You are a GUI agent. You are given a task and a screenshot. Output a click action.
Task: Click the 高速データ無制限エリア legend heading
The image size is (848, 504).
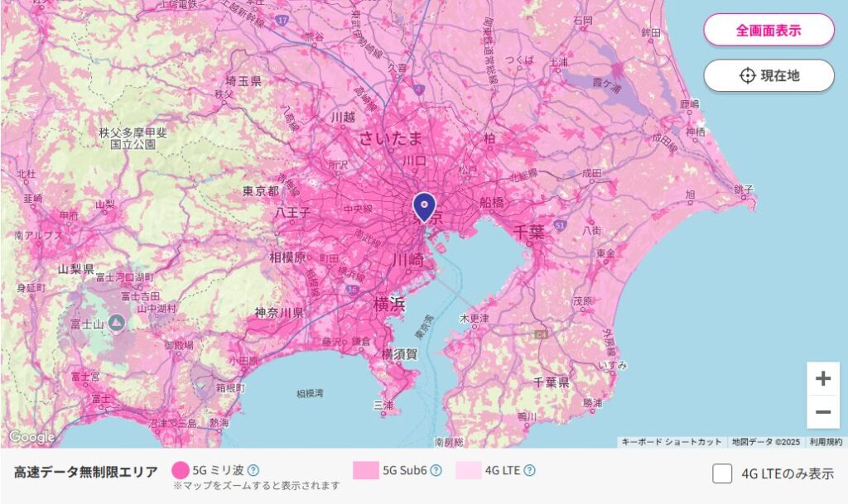[86, 472]
